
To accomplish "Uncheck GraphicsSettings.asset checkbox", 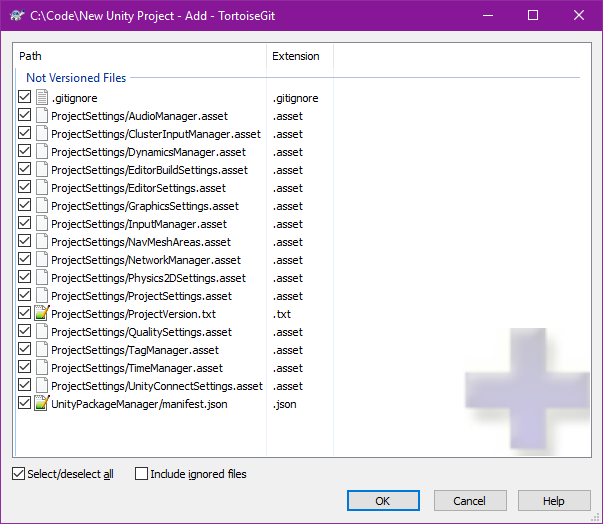I will [24, 205].
